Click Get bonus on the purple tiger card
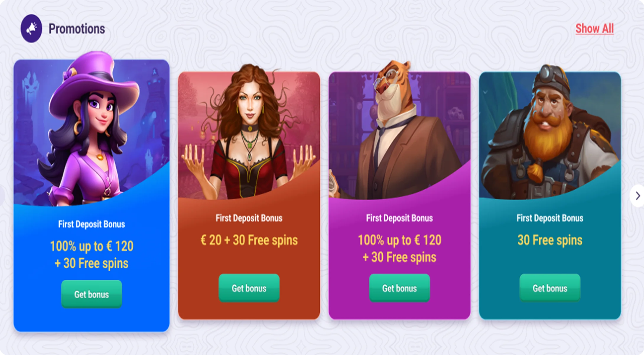644x355 pixels. pyautogui.click(x=399, y=288)
